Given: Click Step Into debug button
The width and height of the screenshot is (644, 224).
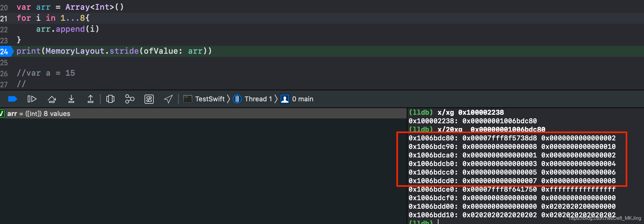Looking at the screenshot, I should pos(71,99).
